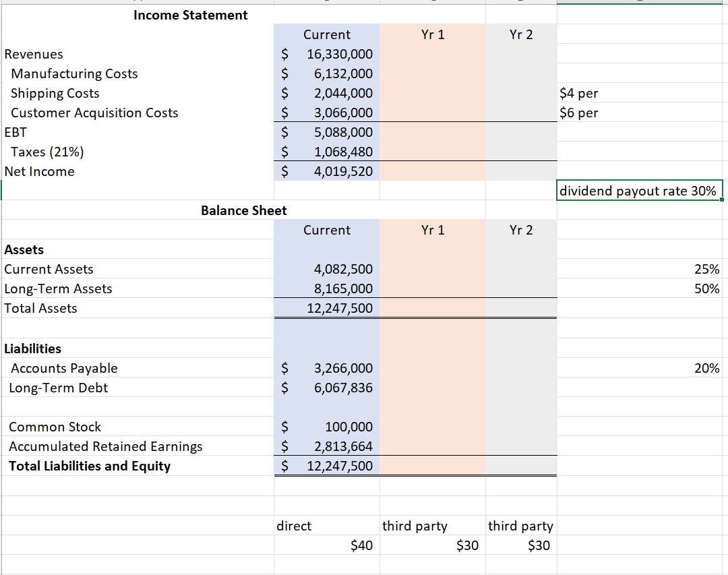Select Retained Earnings value 2,813,664

click(x=327, y=446)
